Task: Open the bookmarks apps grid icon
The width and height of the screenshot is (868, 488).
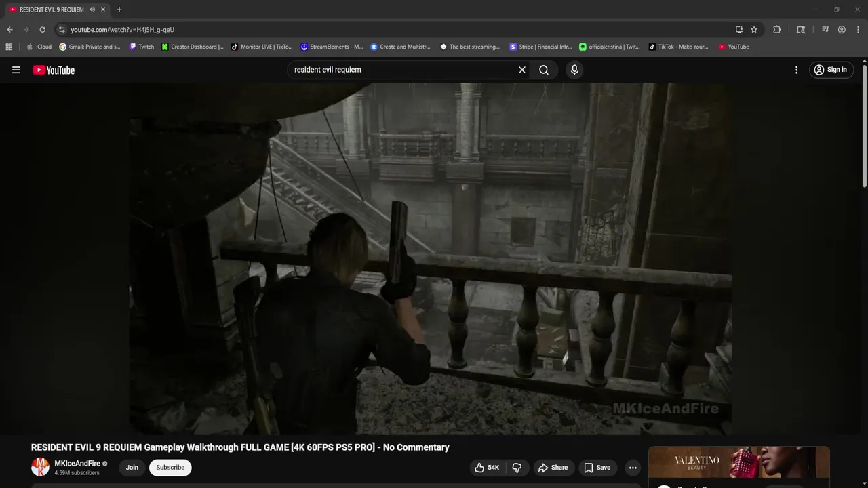Action: click(9, 47)
